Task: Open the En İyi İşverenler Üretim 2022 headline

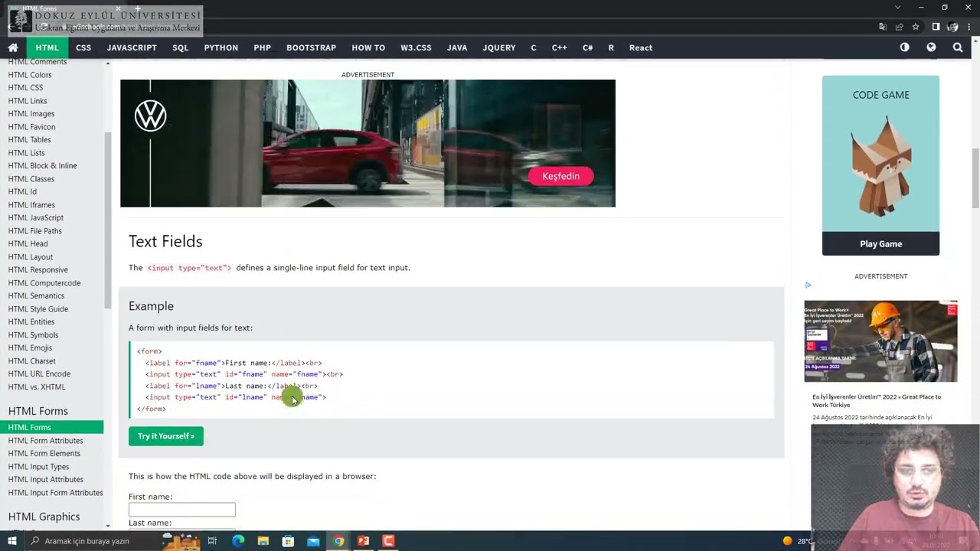Action: click(877, 401)
